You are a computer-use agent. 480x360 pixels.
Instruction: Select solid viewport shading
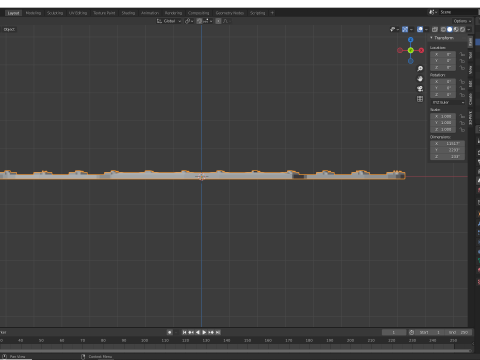coord(450,29)
